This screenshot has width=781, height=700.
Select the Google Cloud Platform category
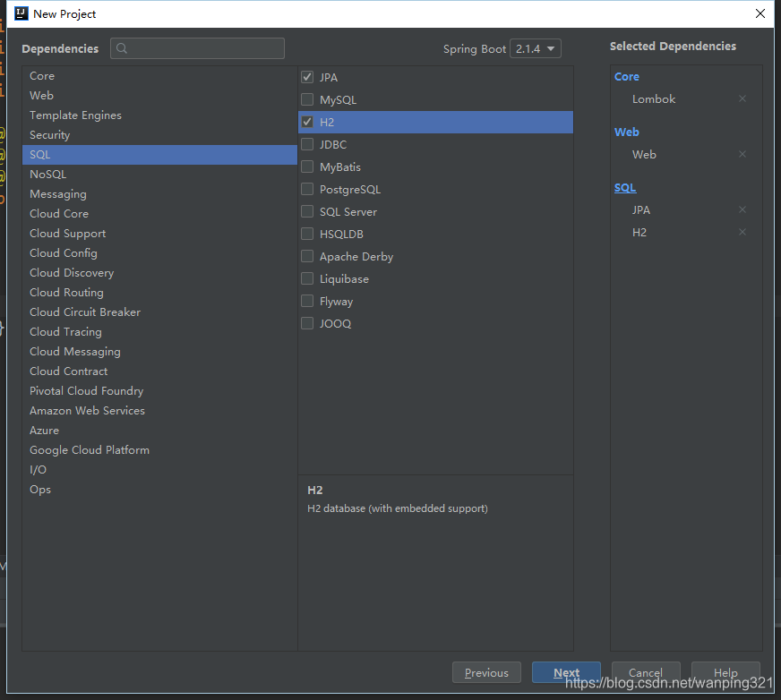(x=159, y=450)
